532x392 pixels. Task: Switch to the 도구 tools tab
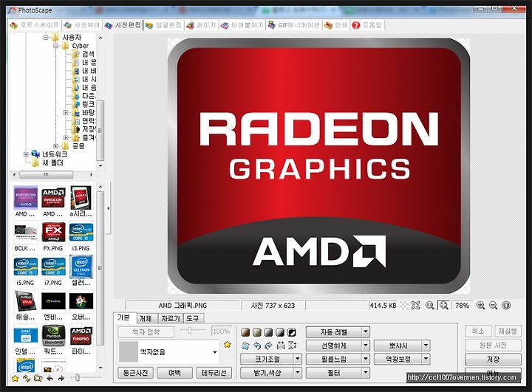194,318
